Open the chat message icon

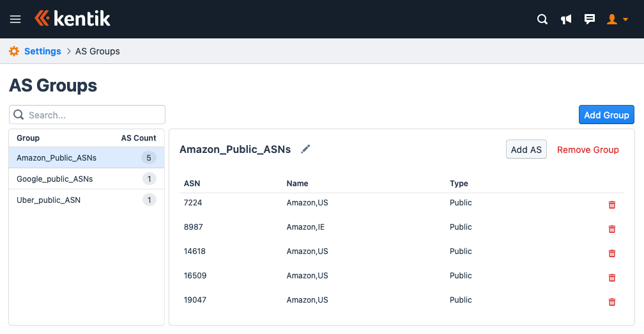(589, 19)
